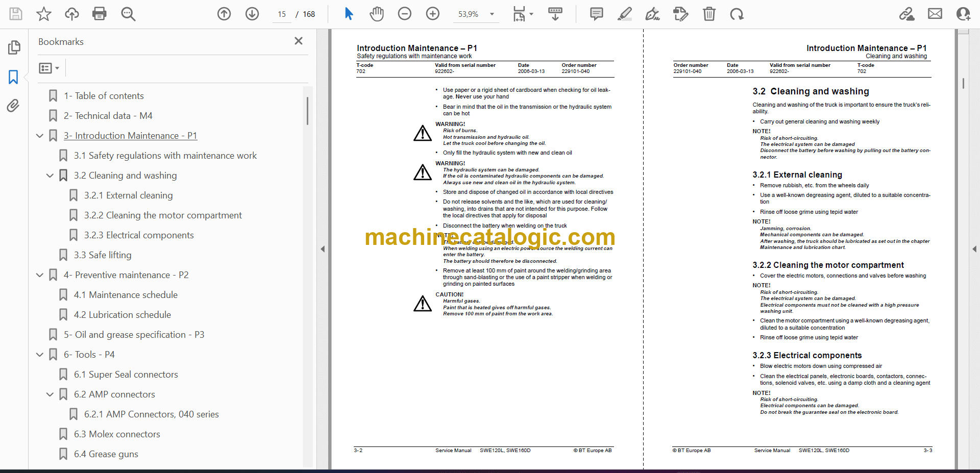Screen dimensions: 980x473
Task: Jump to 3.2.3 Electrical components bookmark
Action: click(x=139, y=235)
